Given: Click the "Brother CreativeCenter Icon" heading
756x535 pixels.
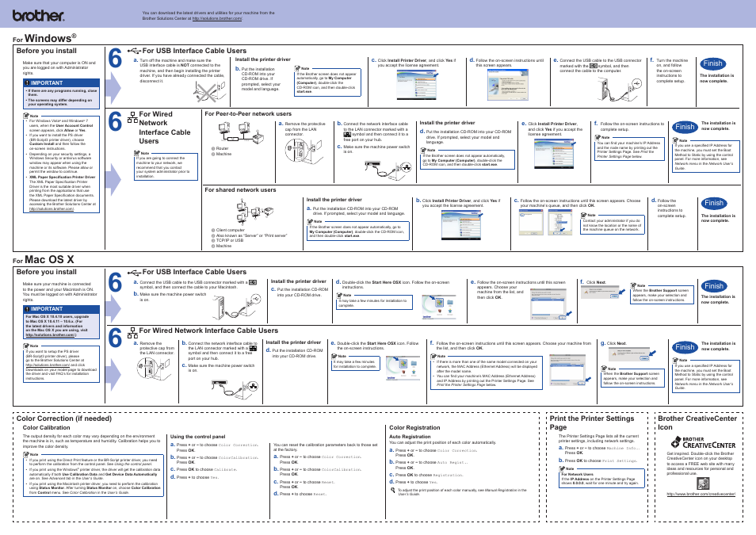Looking at the screenshot, I should click(697, 422).
